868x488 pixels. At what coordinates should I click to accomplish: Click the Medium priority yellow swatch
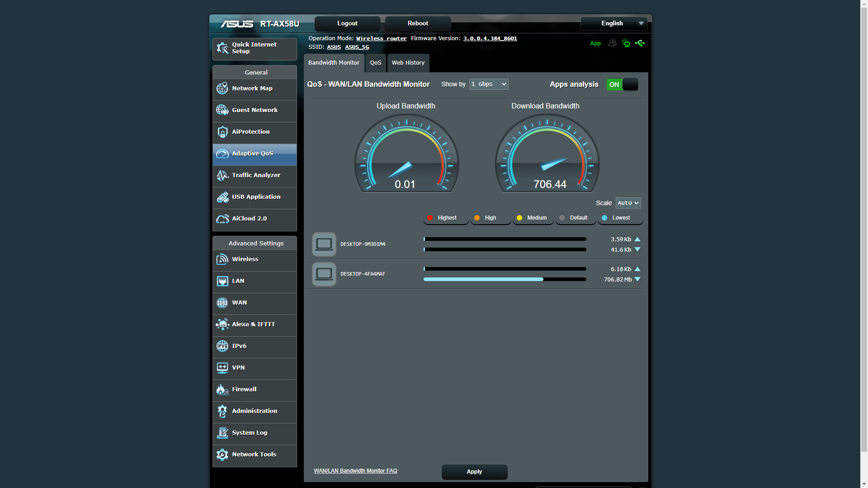tap(519, 218)
